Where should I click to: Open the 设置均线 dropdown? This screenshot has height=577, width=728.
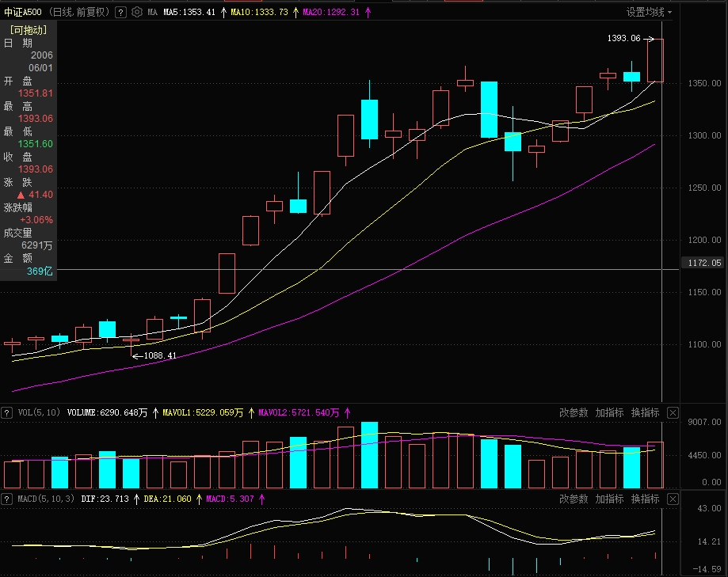point(649,12)
